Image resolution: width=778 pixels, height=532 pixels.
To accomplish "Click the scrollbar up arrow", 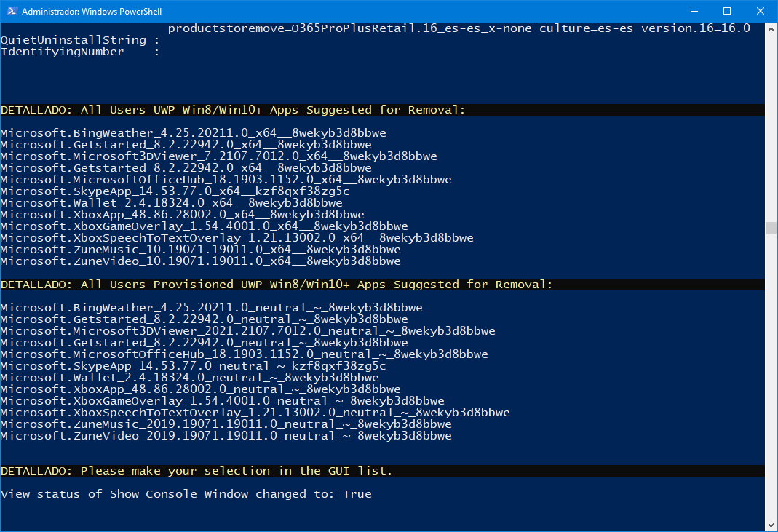I will (771, 29).
